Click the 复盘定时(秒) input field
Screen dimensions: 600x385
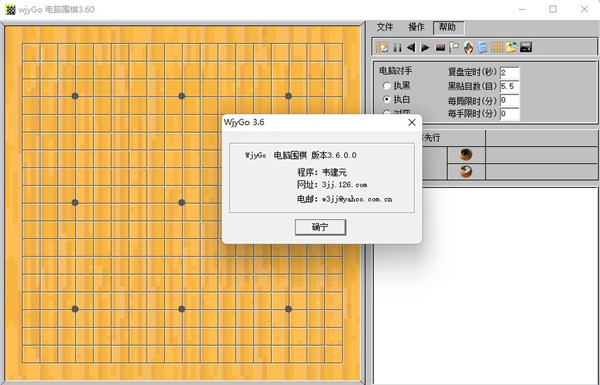click(x=509, y=73)
